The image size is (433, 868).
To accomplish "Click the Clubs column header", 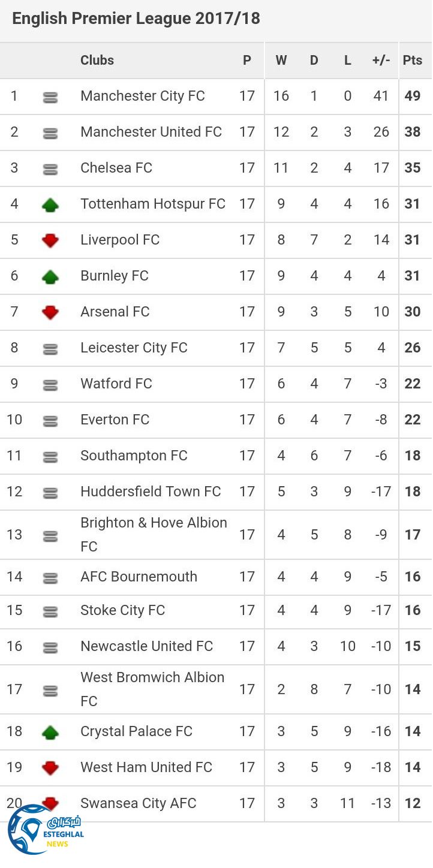I will (97, 60).
